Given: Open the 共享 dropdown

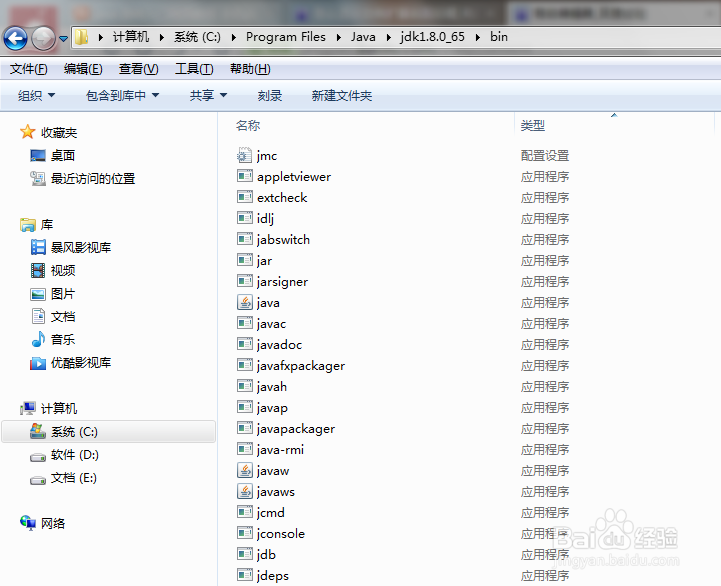Looking at the screenshot, I should (x=208, y=96).
